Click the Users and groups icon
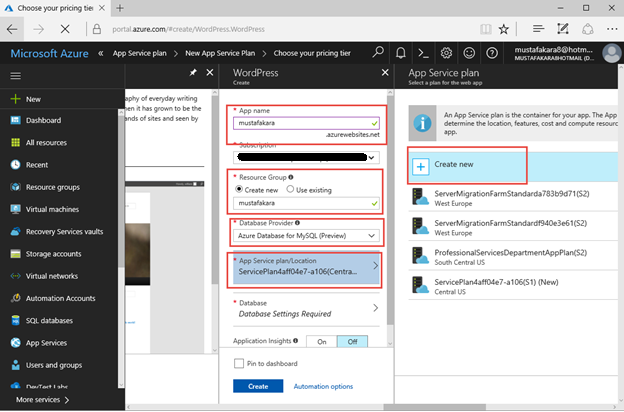The height and width of the screenshot is (412, 624). pyautogui.click(x=16, y=365)
